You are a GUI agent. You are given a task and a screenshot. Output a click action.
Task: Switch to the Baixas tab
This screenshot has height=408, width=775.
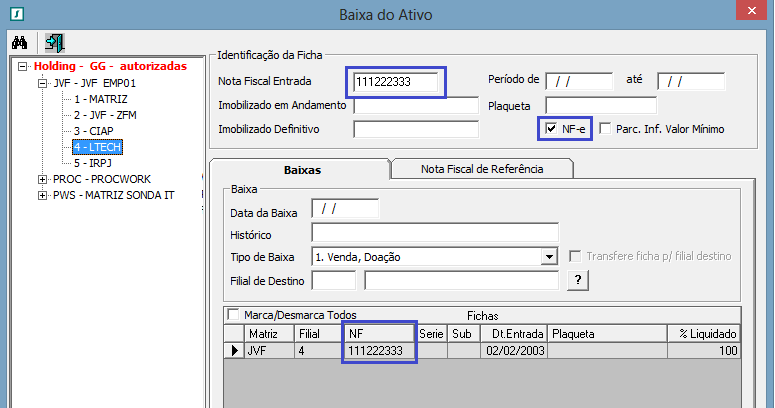pyautogui.click(x=302, y=170)
